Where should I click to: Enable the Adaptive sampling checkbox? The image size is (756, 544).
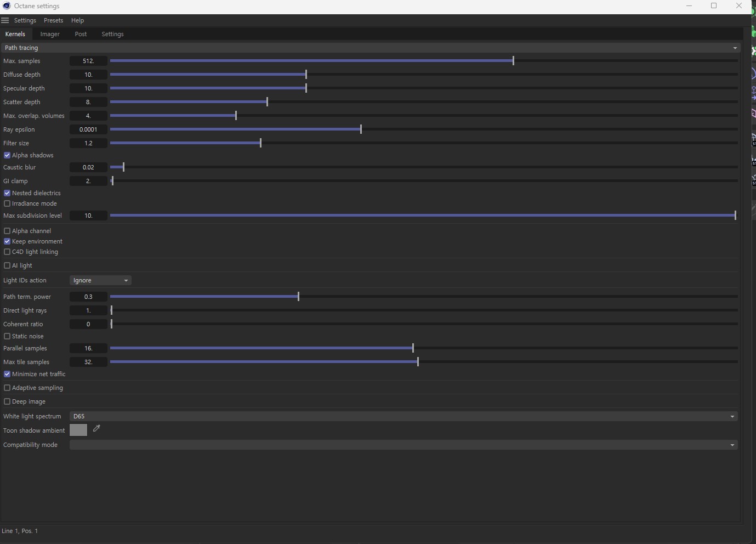(7, 388)
